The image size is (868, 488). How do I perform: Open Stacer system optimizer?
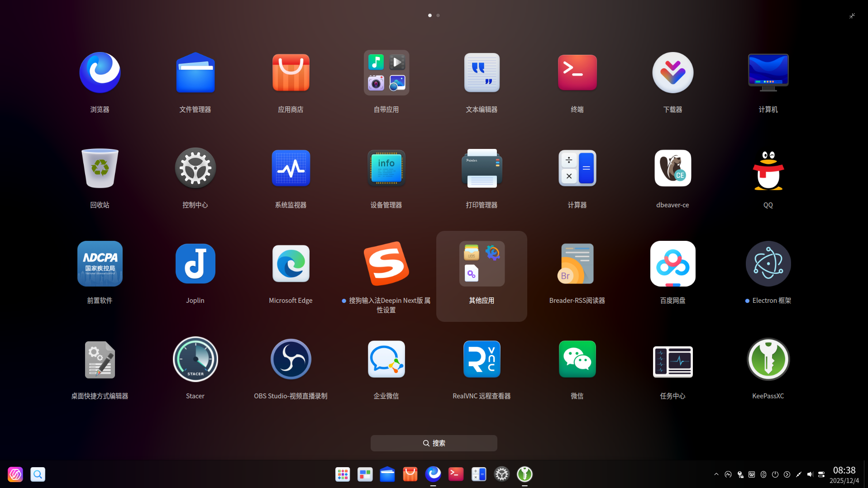pos(195,359)
